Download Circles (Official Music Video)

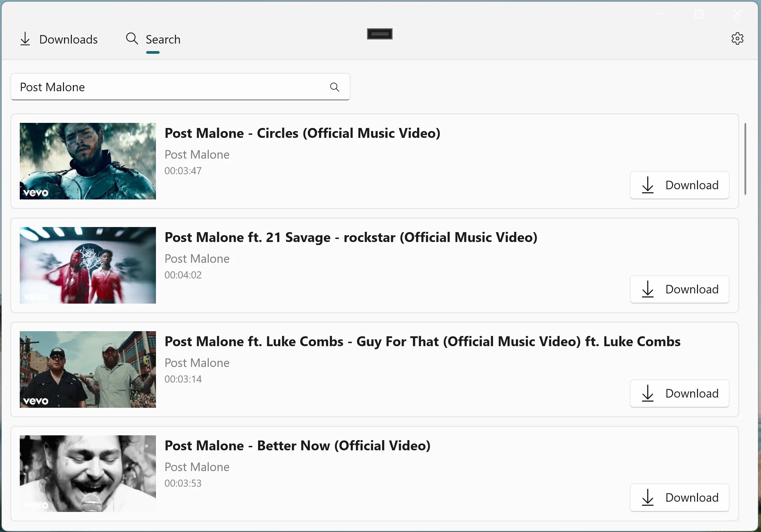[679, 185]
